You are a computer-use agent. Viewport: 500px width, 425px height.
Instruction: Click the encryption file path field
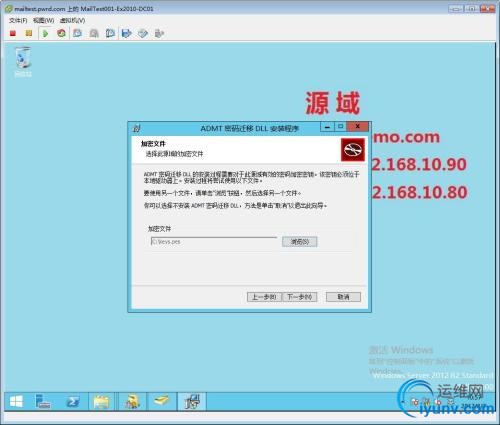(214, 242)
